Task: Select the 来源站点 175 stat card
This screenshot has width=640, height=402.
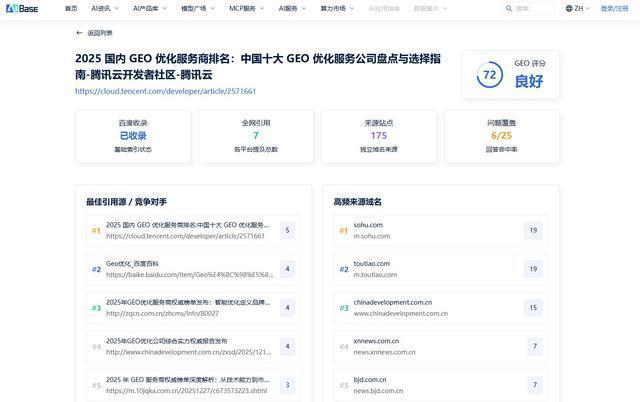Action: [x=378, y=136]
